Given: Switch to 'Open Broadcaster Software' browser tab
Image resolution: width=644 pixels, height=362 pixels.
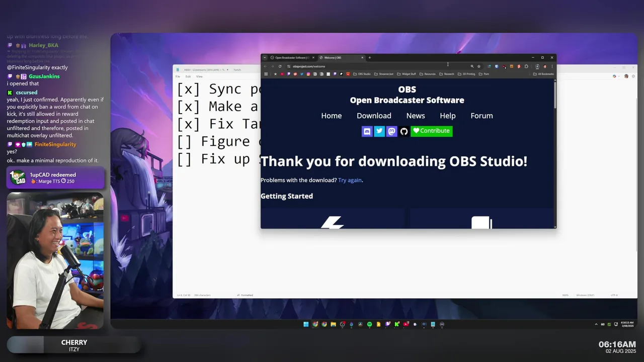Looking at the screenshot, I should (x=292, y=57).
